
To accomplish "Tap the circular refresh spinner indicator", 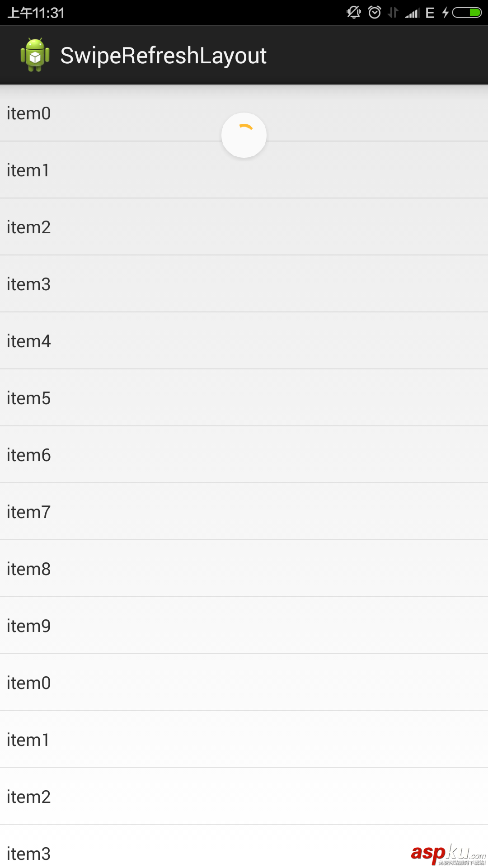I will 244,135.
